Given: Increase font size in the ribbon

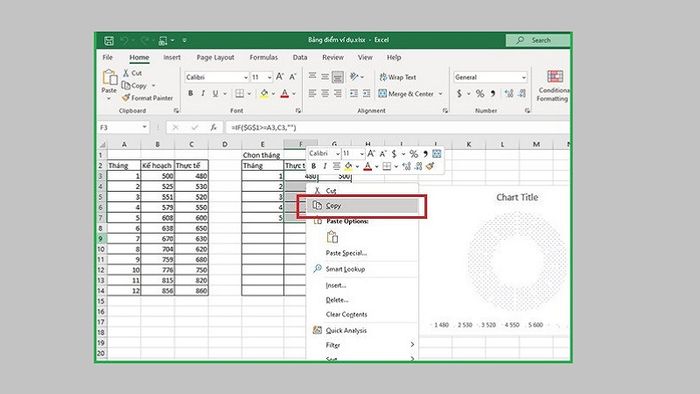Looking at the screenshot, I should tap(280, 77).
